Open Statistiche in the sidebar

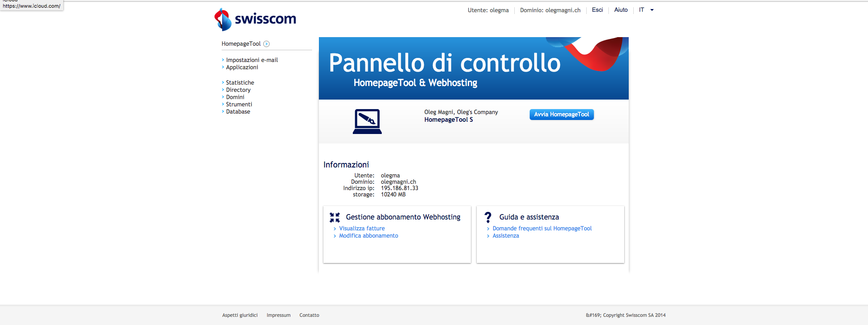pos(240,82)
